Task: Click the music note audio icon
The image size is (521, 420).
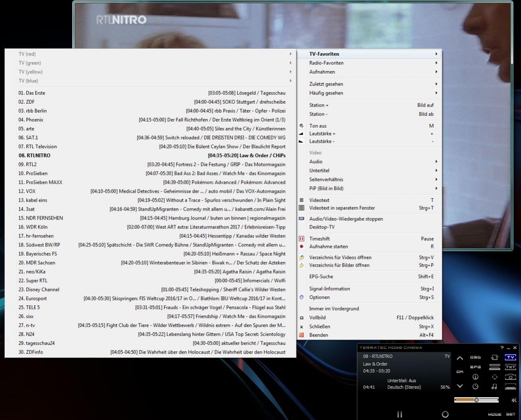Action: tap(494, 387)
